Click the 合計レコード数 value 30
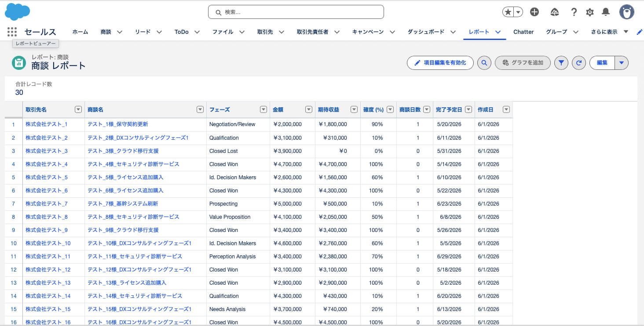Viewport: 644px width, 326px height. pos(19,93)
